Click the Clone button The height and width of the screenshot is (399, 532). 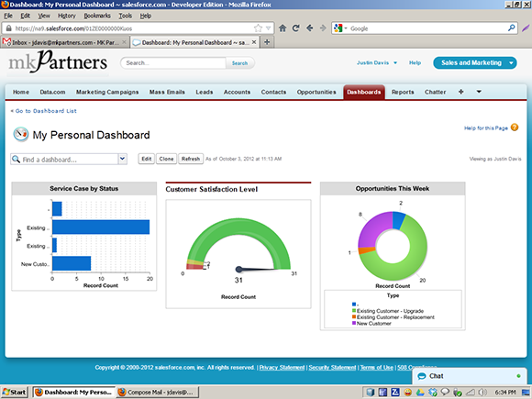point(166,159)
